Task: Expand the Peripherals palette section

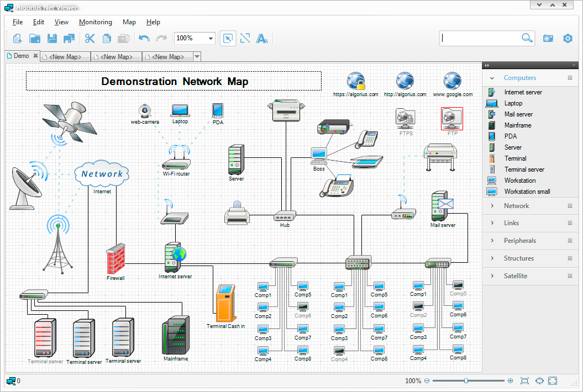Action: pos(519,241)
